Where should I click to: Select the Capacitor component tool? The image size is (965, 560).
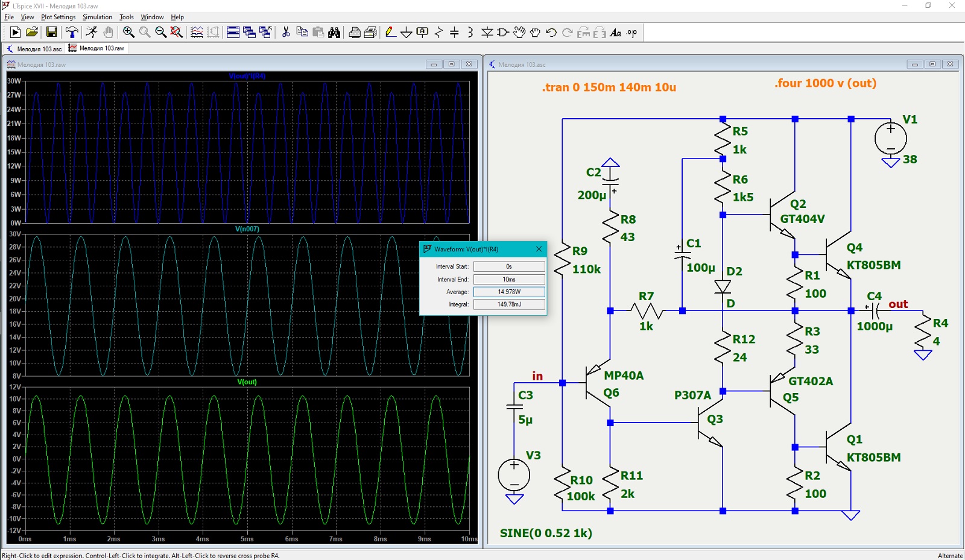pyautogui.click(x=455, y=33)
